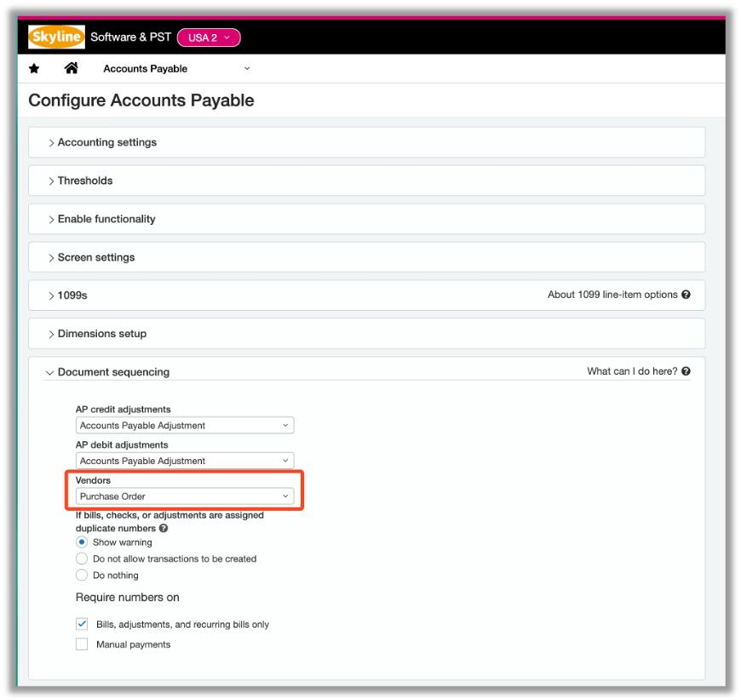Open the Accounts Payable navigation menu
Image resolution: width=741 pixels, height=700 pixels.
click(x=175, y=68)
